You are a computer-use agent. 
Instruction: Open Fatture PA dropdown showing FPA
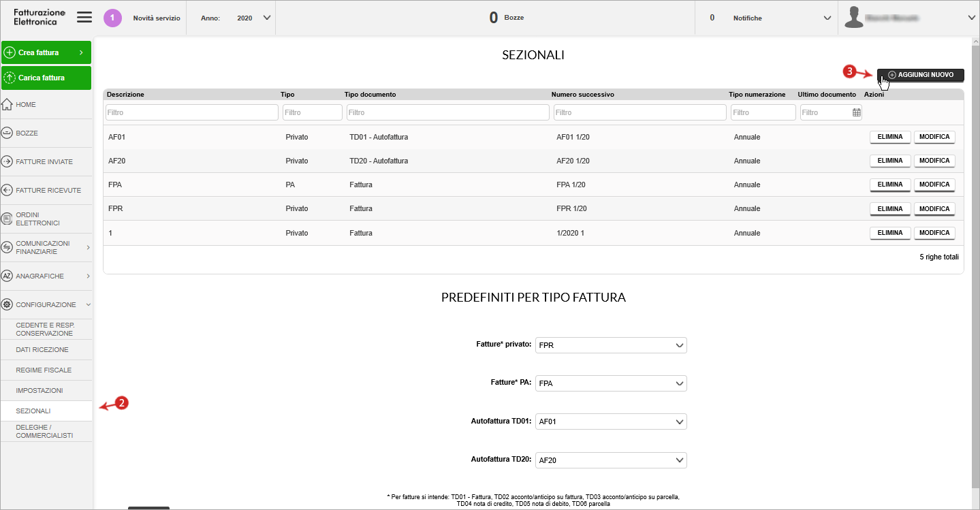click(612, 383)
